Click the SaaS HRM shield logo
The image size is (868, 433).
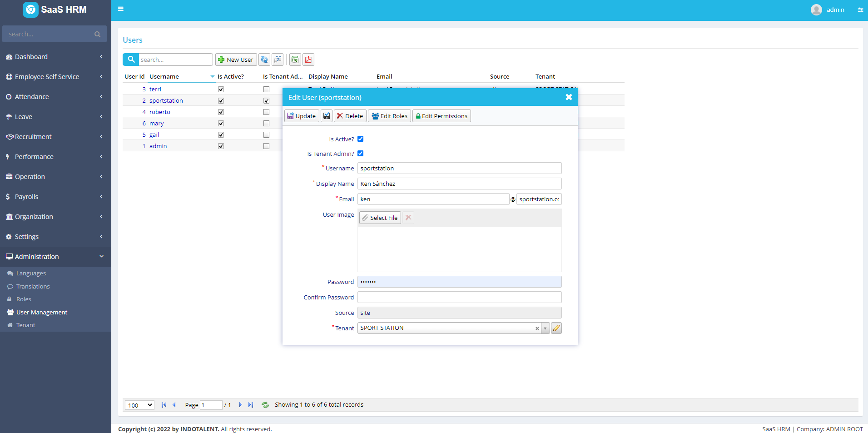[30, 9]
